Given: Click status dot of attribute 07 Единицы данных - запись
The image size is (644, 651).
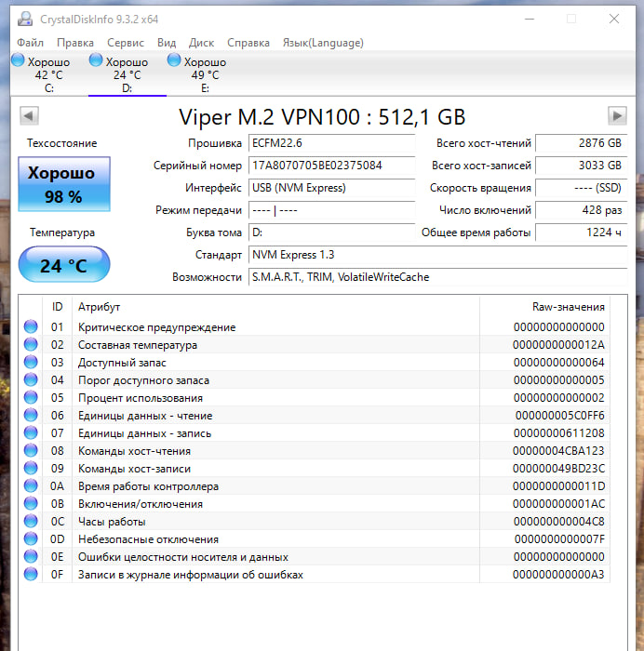Looking at the screenshot, I should pos(31,433).
